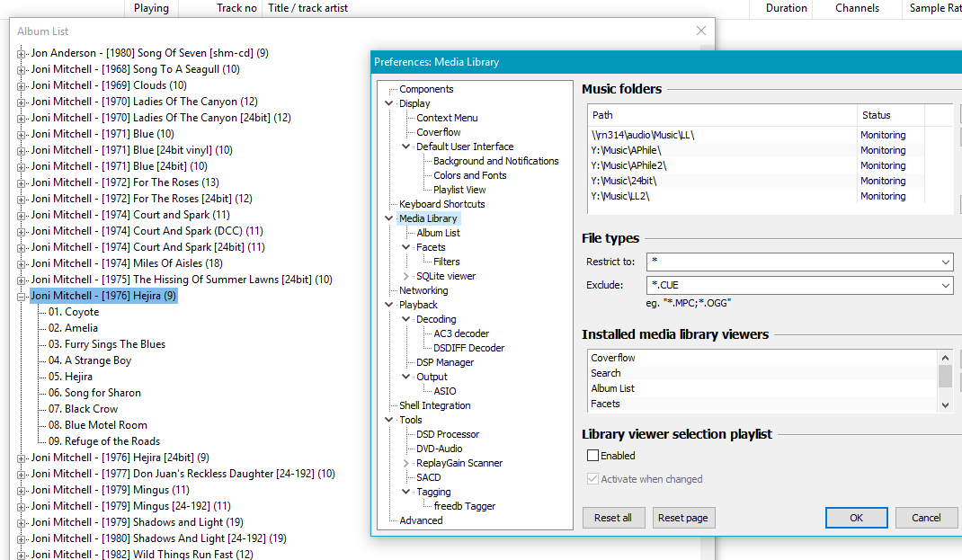Click the Path column header
Viewport: 962px width, 560px height.
(722, 115)
